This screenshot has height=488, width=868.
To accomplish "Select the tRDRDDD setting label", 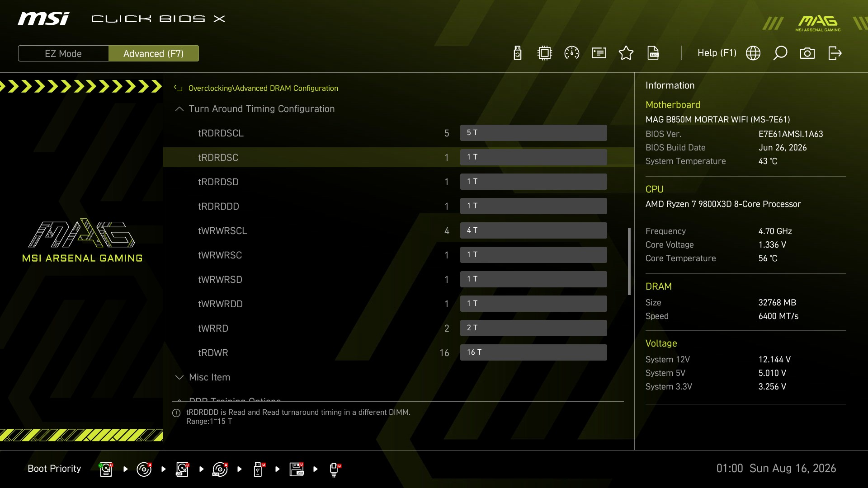I will [x=218, y=206].
